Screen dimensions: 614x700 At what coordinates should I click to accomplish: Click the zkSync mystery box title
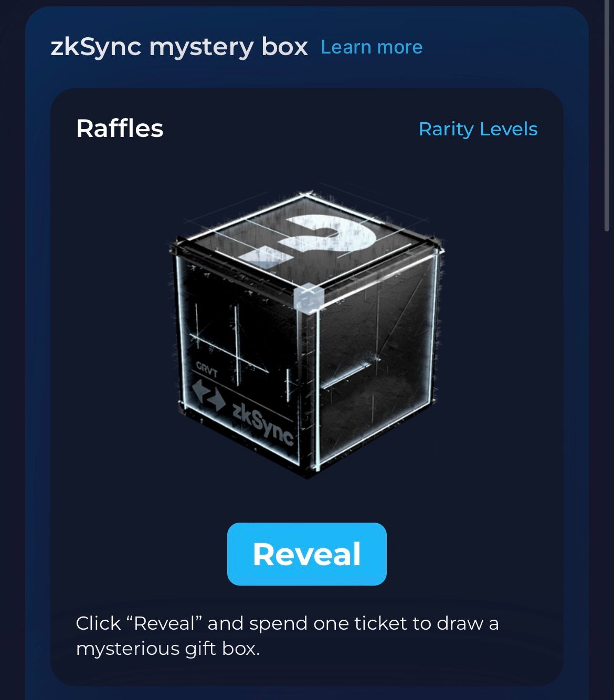[179, 47]
